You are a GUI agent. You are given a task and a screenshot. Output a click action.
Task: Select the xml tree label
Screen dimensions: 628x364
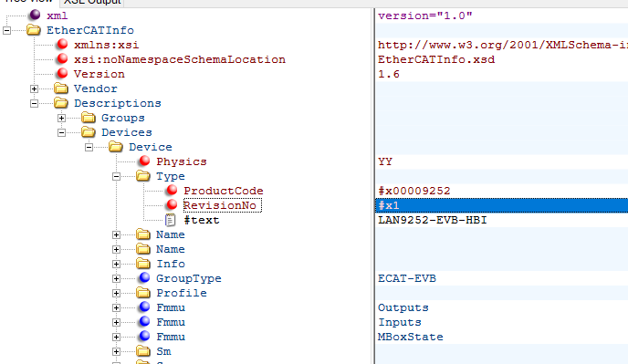point(57,16)
